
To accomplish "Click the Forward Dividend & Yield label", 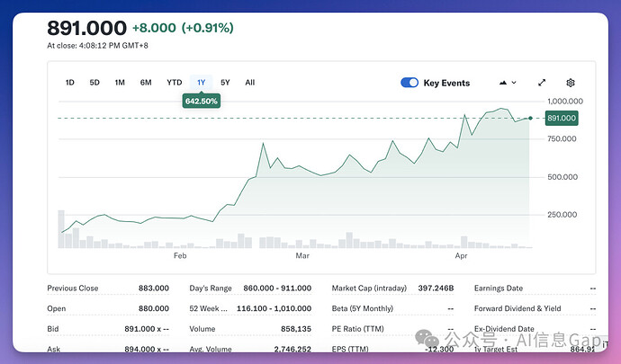I will [x=517, y=308].
